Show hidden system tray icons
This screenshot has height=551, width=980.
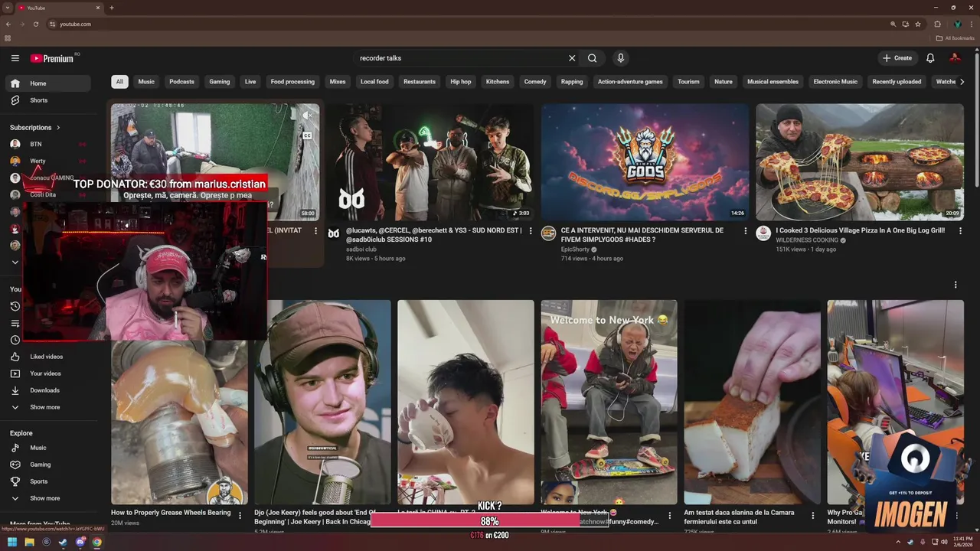tap(898, 543)
